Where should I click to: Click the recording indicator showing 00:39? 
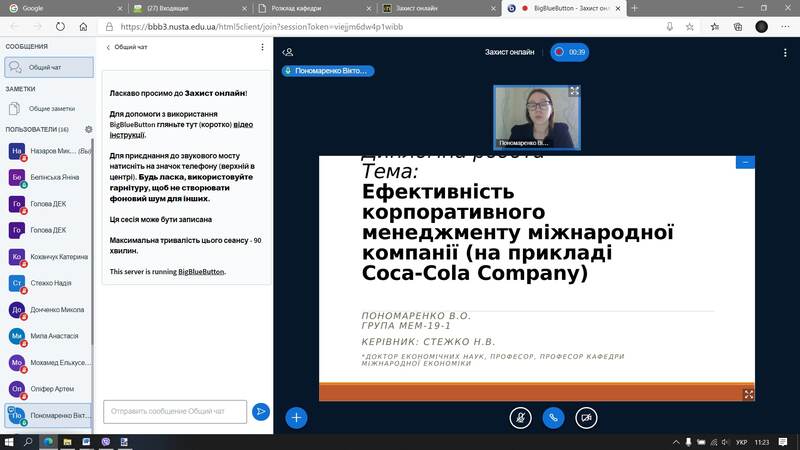click(569, 52)
